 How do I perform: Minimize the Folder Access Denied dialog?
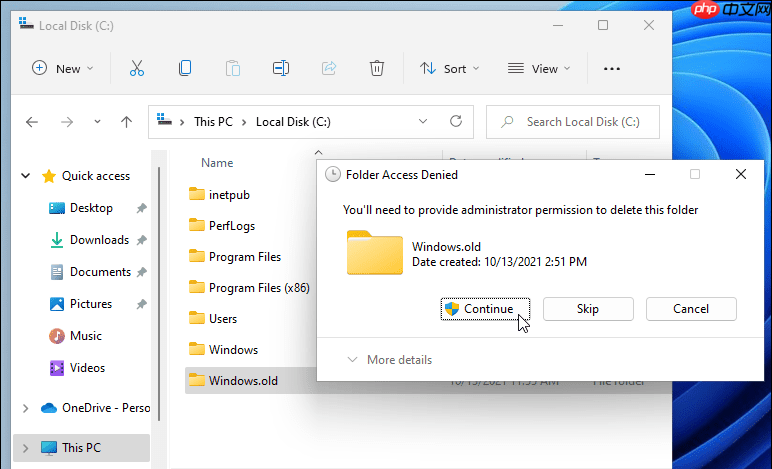pyautogui.click(x=650, y=174)
